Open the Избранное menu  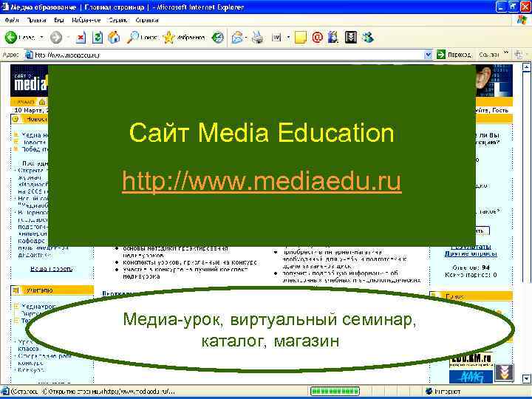(x=86, y=20)
